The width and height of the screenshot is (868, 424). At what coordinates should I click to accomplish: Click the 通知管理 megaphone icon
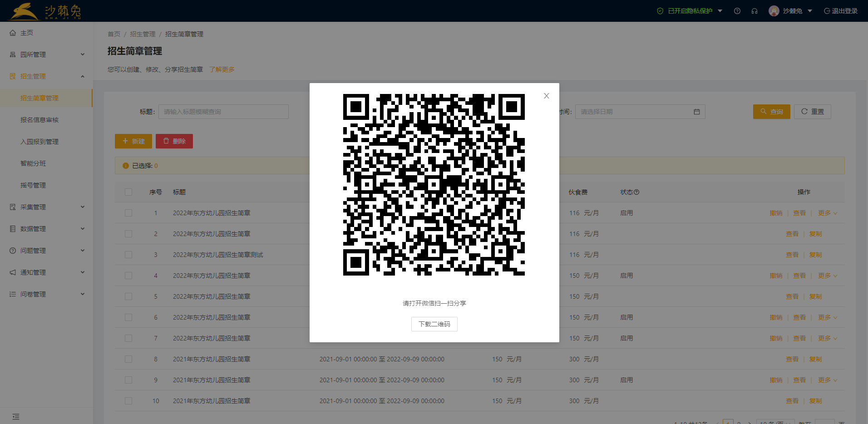13,272
